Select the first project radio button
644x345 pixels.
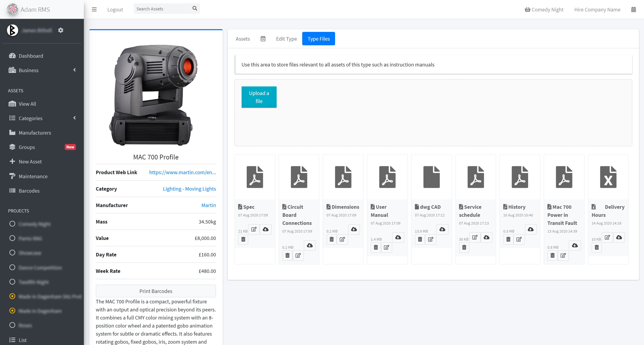pyautogui.click(x=12, y=224)
